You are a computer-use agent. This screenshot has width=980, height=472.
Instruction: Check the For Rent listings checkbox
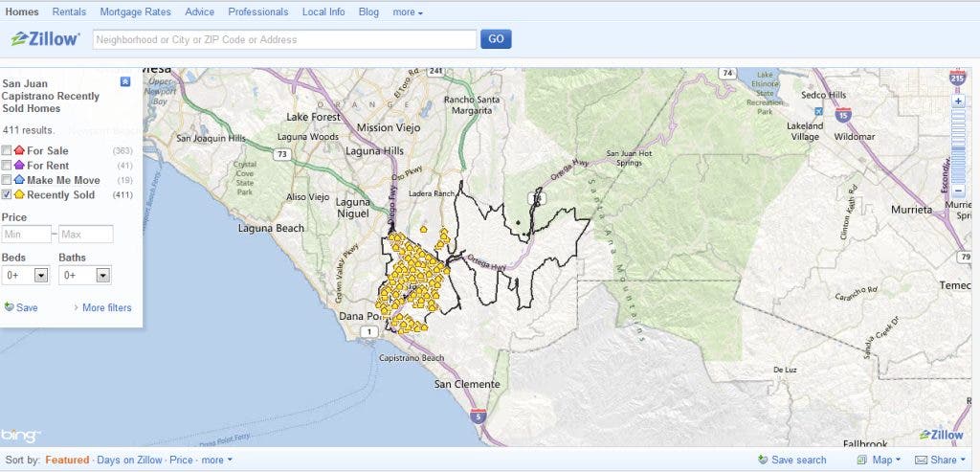8,166
